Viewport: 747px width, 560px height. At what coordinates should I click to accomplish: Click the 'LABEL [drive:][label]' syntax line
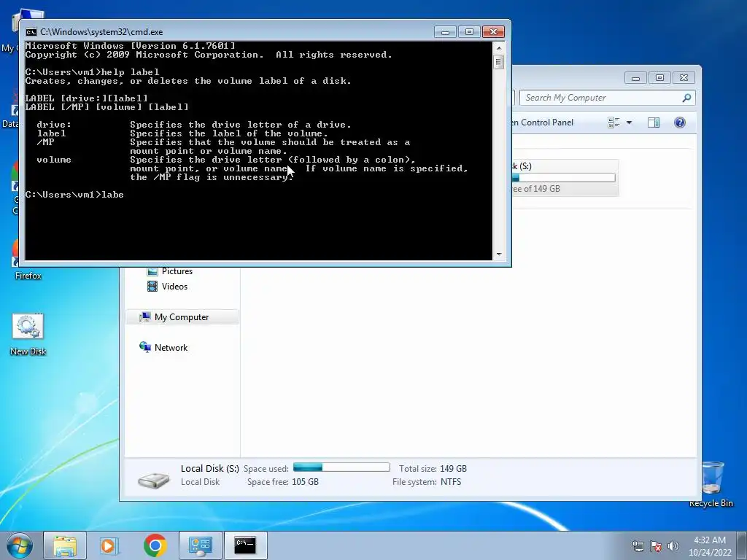coord(87,98)
